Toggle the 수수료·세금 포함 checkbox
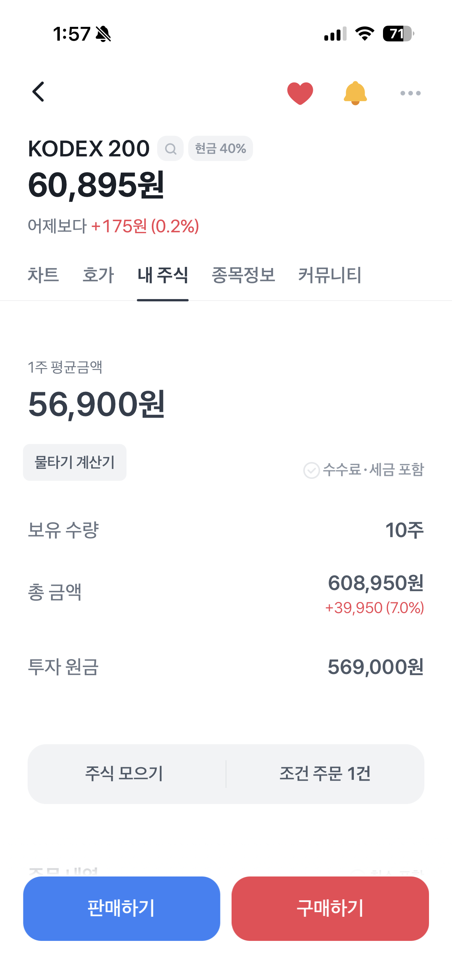The width and height of the screenshot is (452, 980). [312, 470]
